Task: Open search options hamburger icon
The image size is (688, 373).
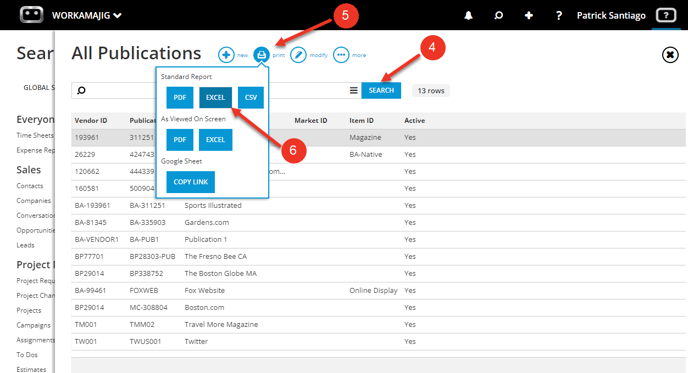Action: click(x=353, y=90)
